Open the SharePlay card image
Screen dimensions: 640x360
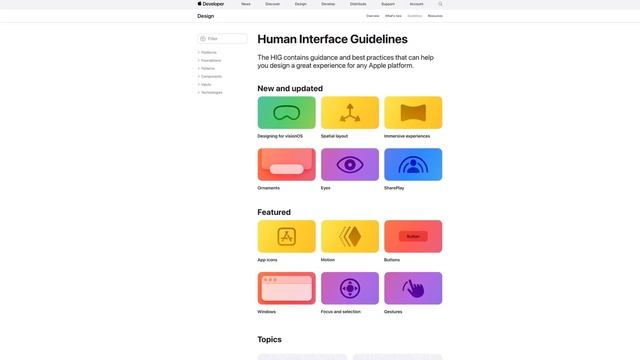click(413, 164)
